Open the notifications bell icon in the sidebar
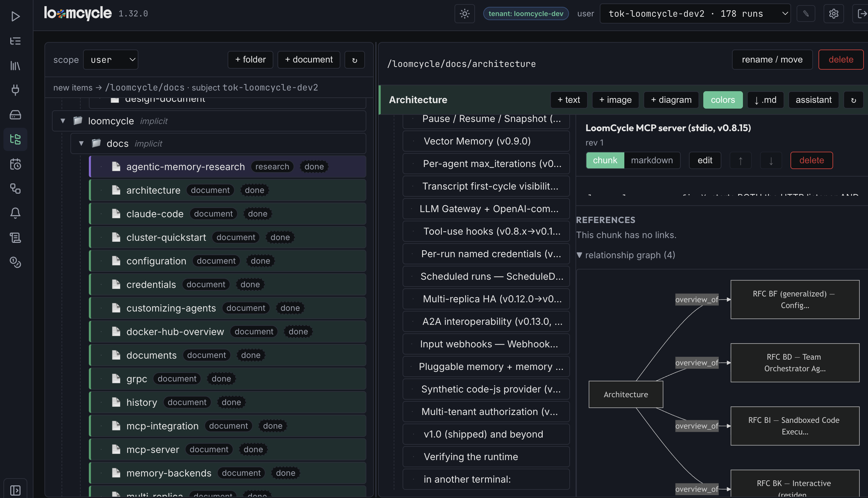The width and height of the screenshot is (868, 498). click(x=15, y=213)
